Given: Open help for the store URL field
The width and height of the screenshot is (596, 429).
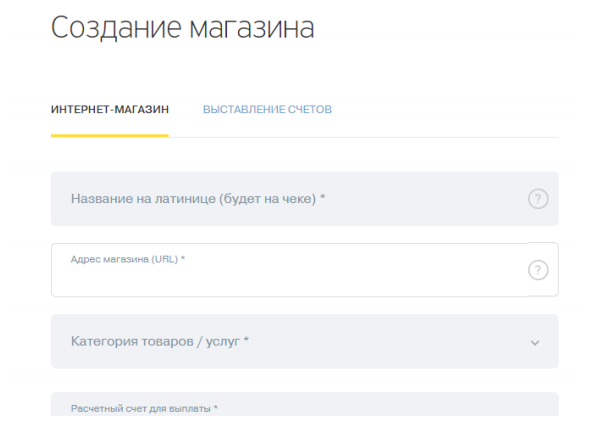Looking at the screenshot, I should [x=538, y=270].
